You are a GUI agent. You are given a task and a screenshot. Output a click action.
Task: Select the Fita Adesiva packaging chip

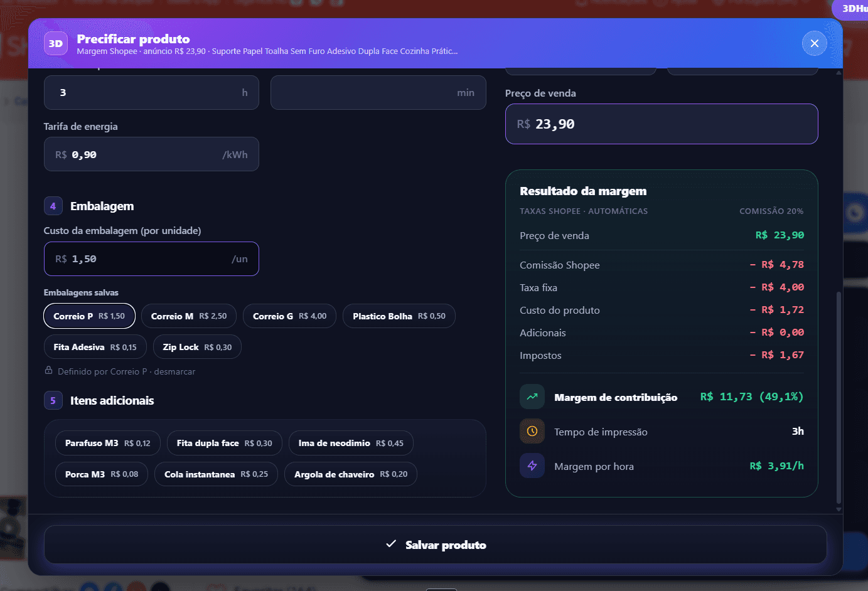(x=95, y=347)
